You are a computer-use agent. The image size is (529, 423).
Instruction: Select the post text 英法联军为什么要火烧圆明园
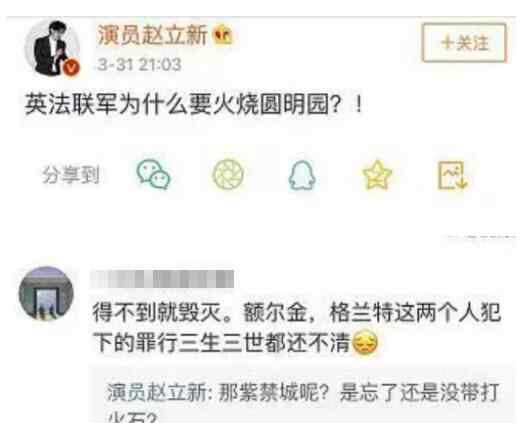(176, 105)
